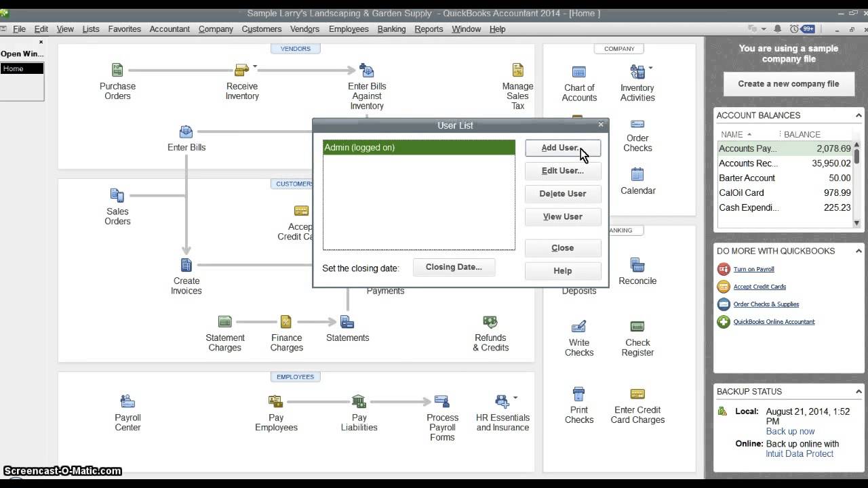Click the Create Invoices icon
Viewport: 868px width, 488px height.
coord(186,265)
